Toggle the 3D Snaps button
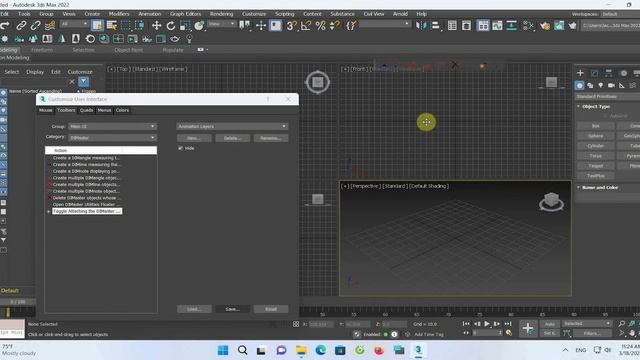640x360 pixels. tap(291, 25)
